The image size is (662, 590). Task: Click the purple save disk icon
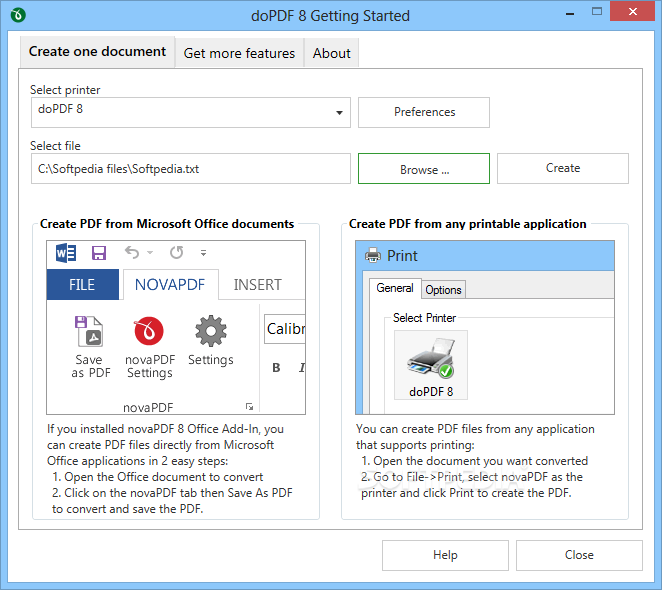[x=99, y=253]
